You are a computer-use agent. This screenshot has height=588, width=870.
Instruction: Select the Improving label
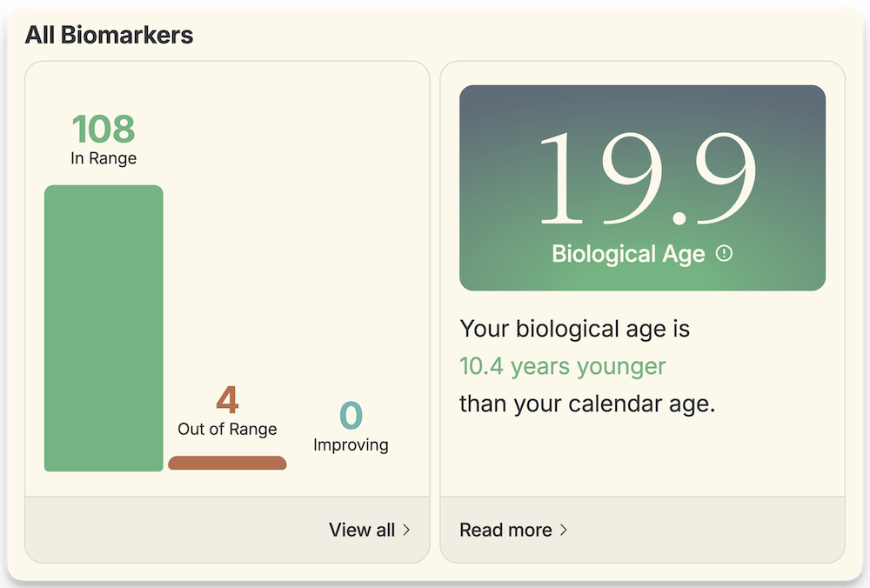click(351, 444)
